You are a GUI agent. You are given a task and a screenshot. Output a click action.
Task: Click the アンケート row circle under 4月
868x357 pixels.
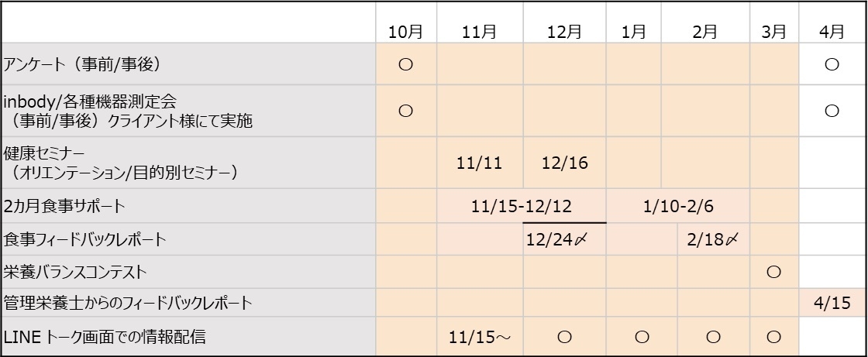click(832, 65)
